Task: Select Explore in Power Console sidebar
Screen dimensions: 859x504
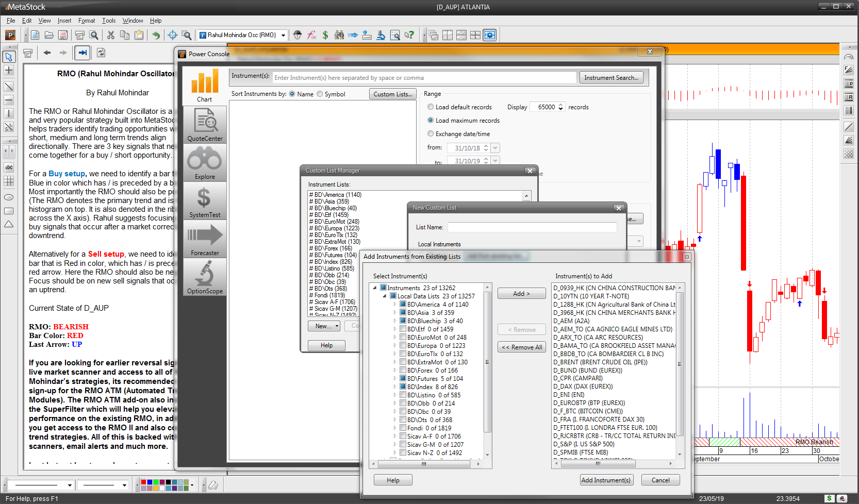Action: click(x=205, y=163)
